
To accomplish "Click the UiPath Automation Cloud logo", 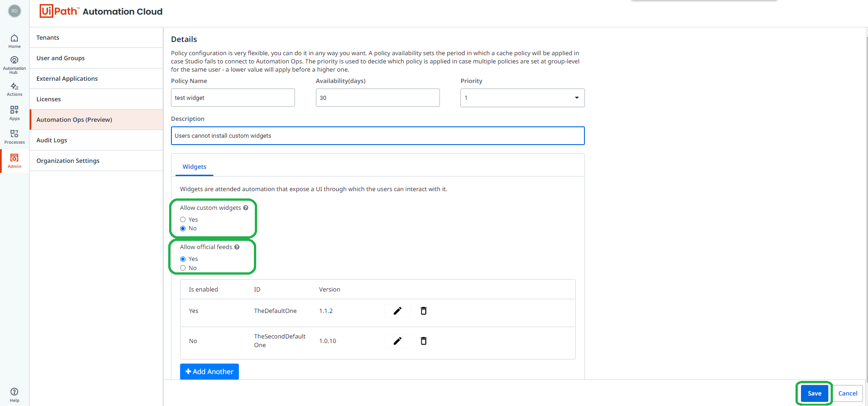I will [x=101, y=11].
